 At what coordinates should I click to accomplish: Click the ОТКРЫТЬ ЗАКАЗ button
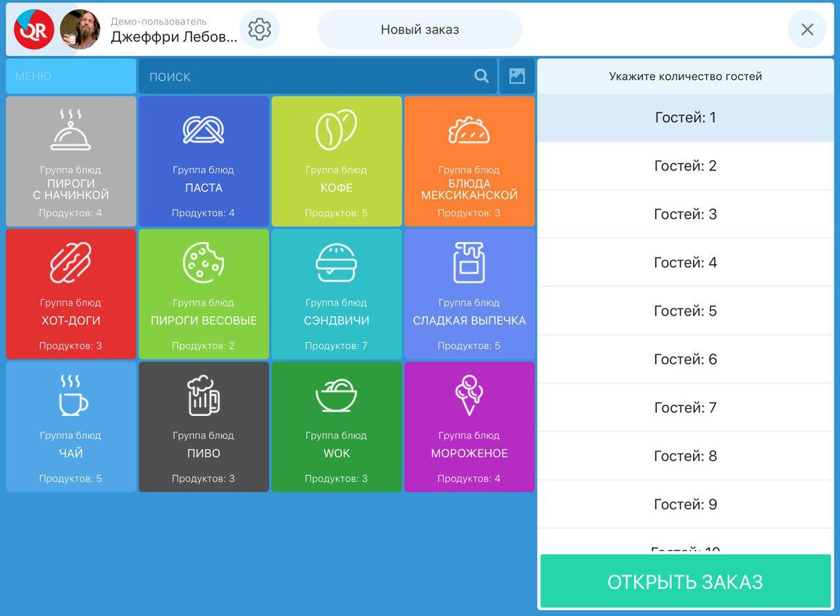click(x=685, y=581)
